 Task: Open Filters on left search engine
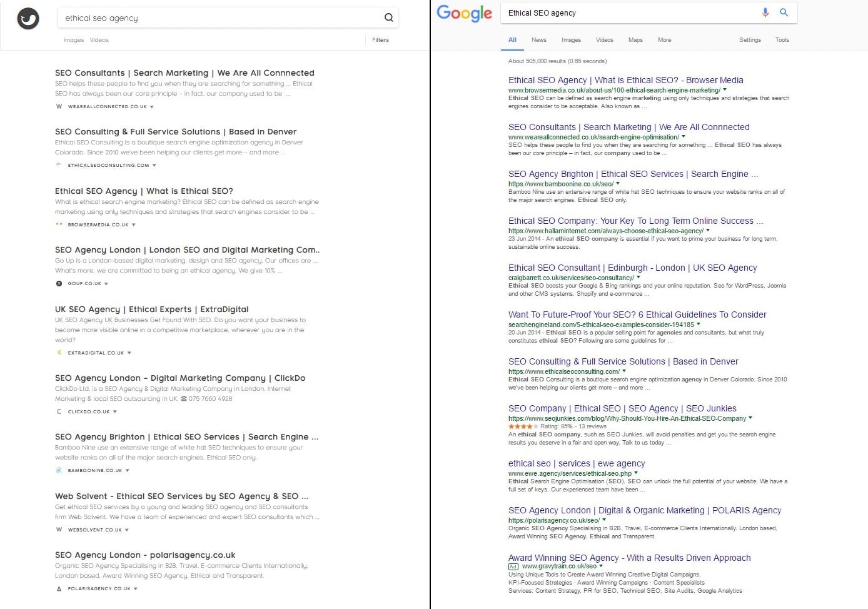click(x=380, y=40)
